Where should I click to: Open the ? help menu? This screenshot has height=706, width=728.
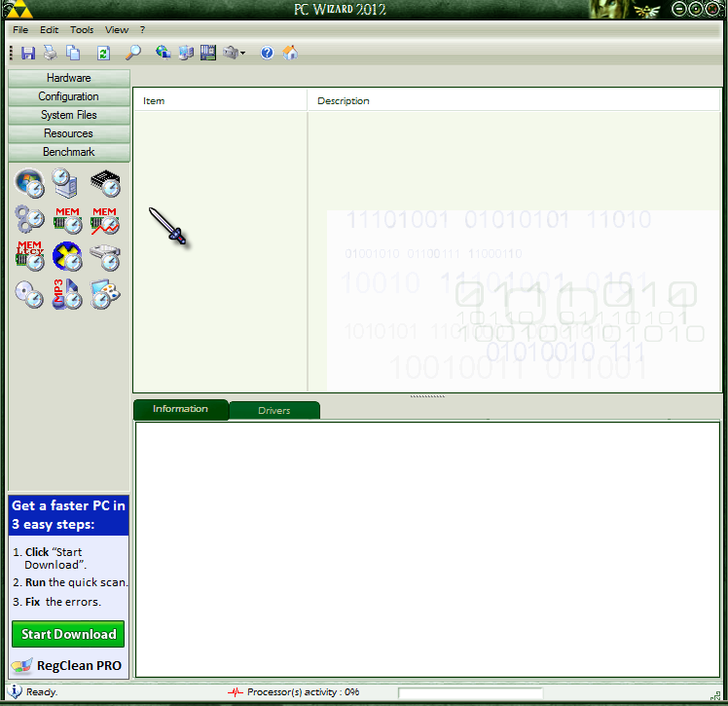click(x=142, y=30)
